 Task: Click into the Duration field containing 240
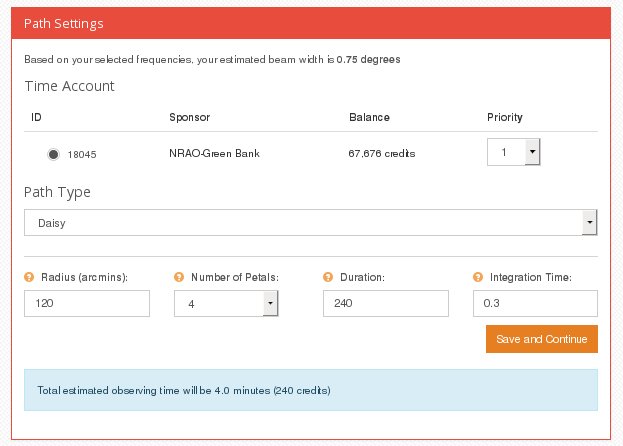coord(386,303)
